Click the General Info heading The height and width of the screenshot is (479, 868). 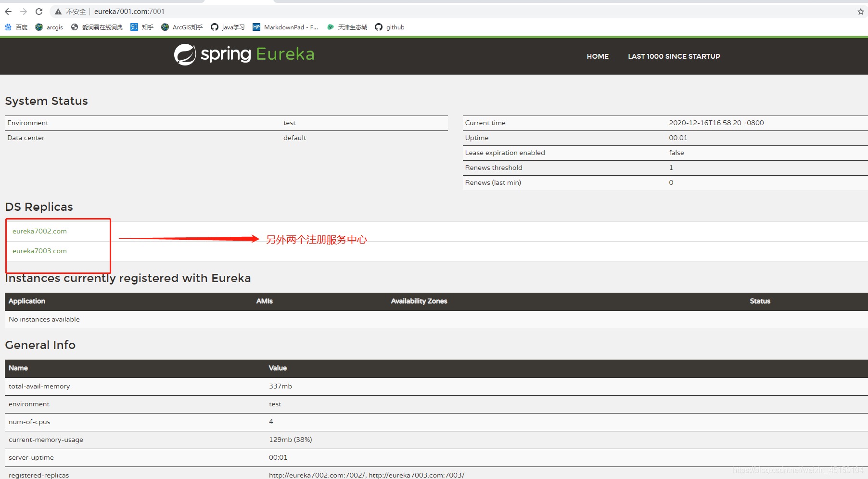pos(40,345)
